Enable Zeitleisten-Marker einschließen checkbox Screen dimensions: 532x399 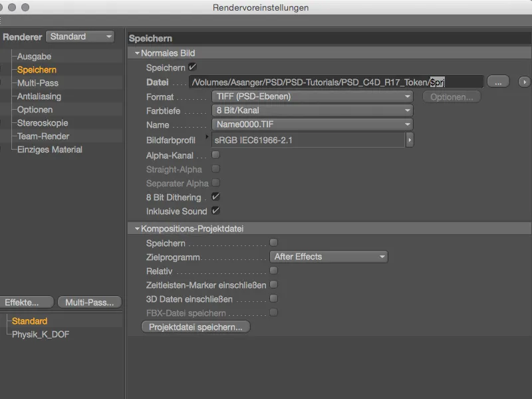click(x=274, y=285)
